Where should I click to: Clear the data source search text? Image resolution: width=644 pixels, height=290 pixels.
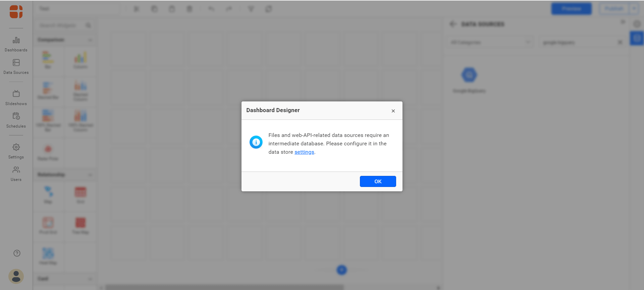coord(620,42)
